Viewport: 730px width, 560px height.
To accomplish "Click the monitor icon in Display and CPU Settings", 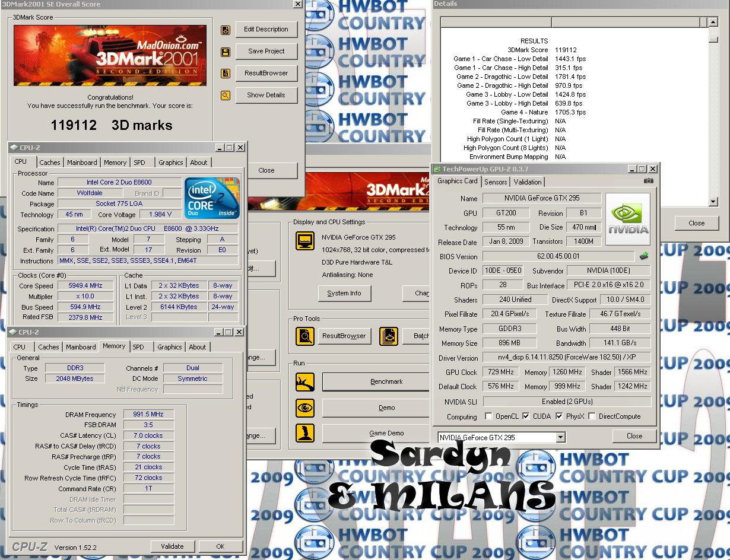I will click(305, 242).
